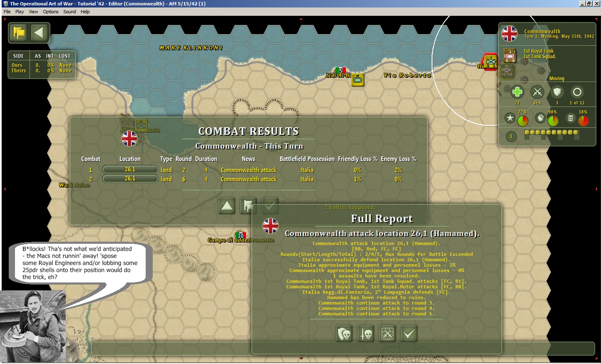Click the 'COMBAT RESULTS' heading
The height and width of the screenshot is (364, 601).
pyautogui.click(x=248, y=131)
